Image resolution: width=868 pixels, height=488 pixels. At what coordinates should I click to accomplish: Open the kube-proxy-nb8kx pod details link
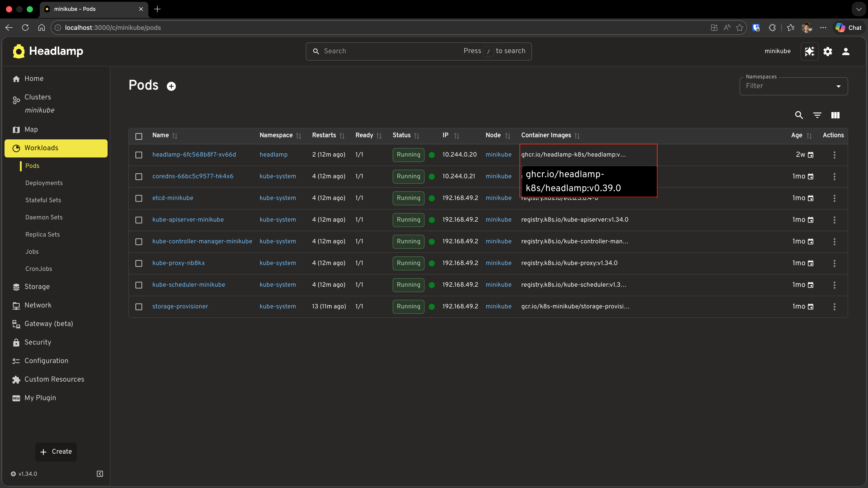tap(178, 263)
